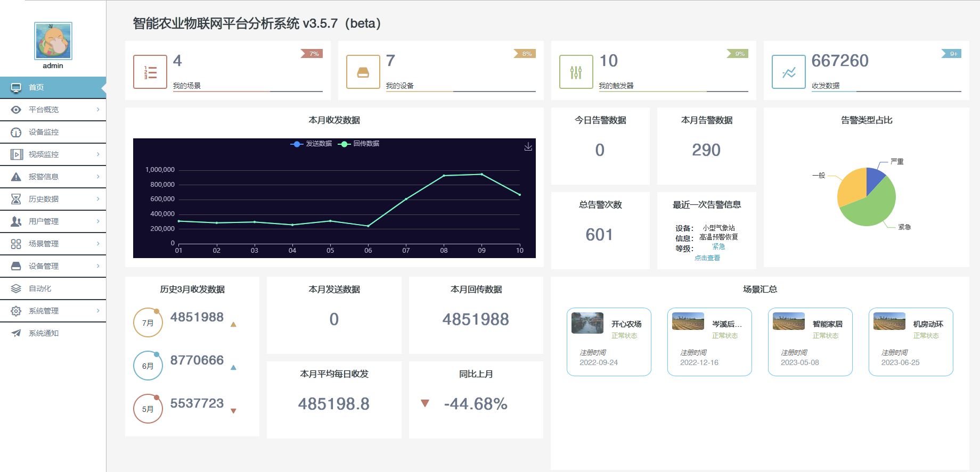
Task: Download the 本月收发数据 chart image
Action: click(x=528, y=146)
